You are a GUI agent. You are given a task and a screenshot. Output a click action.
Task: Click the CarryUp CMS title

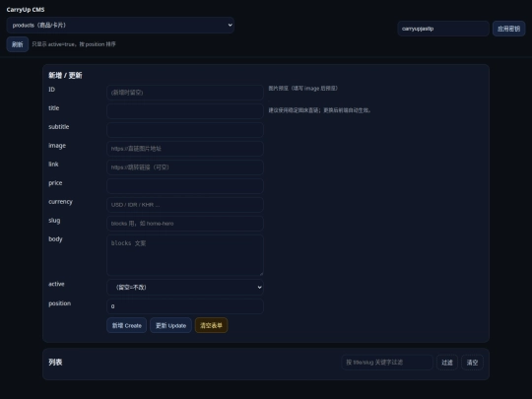26,10
